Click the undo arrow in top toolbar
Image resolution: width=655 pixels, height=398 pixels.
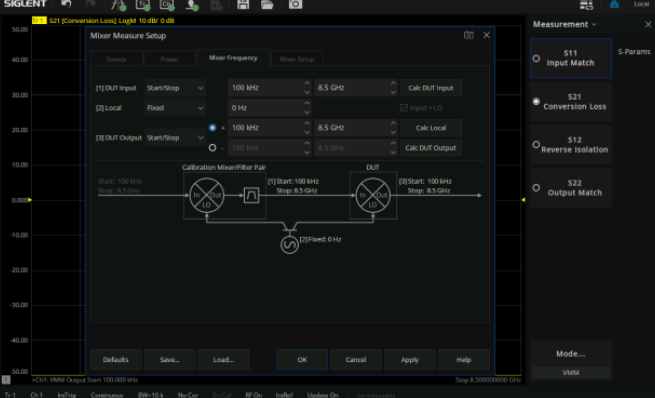pos(66,4)
